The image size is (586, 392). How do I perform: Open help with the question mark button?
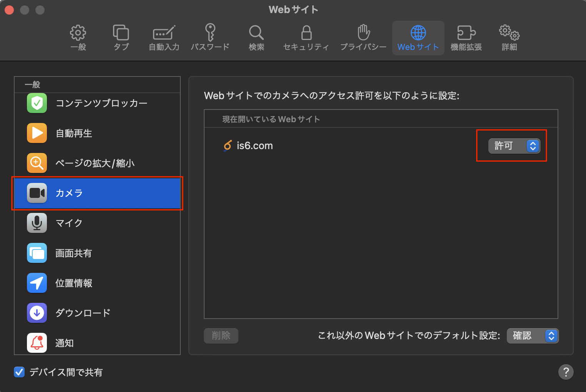(566, 372)
